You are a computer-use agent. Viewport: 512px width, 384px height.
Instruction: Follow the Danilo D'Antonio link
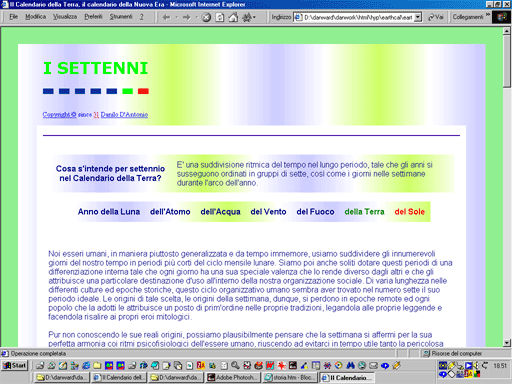pos(124,115)
